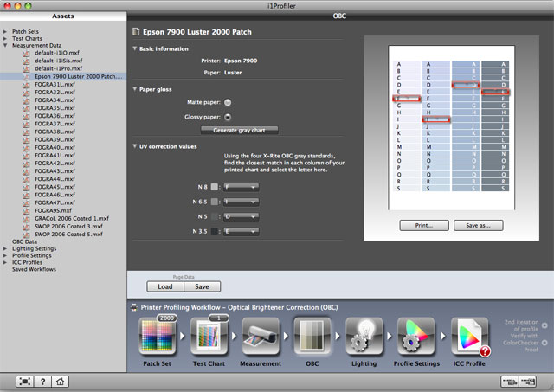Select Epson 7900 Luster 2000 Patch file

(x=63, y=76)
